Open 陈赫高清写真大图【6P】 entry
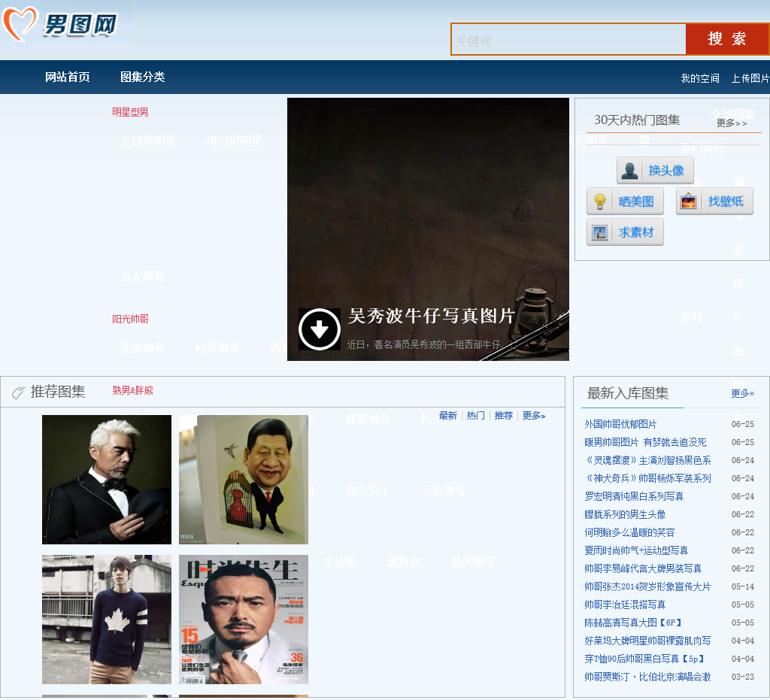This screenshot has width=770, height=700. tap(633, 623)
